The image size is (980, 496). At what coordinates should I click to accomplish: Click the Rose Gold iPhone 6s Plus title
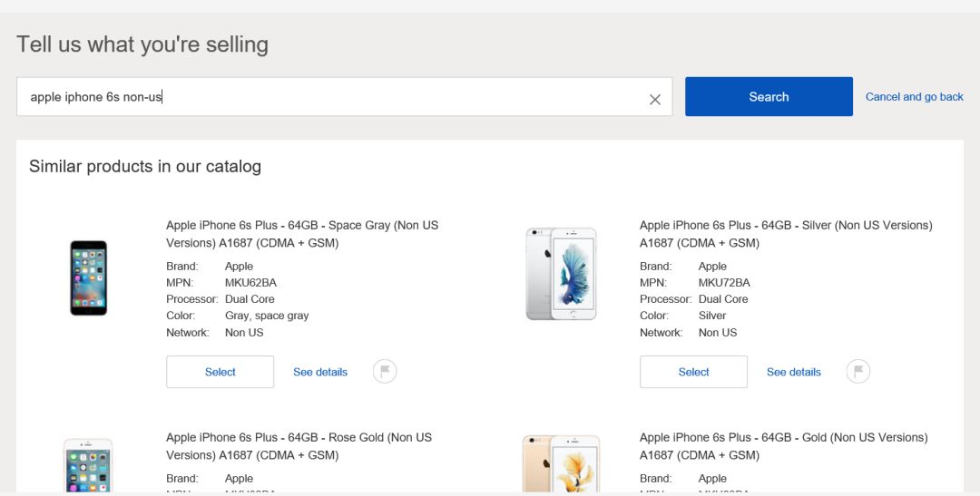(x=299, y=446)
